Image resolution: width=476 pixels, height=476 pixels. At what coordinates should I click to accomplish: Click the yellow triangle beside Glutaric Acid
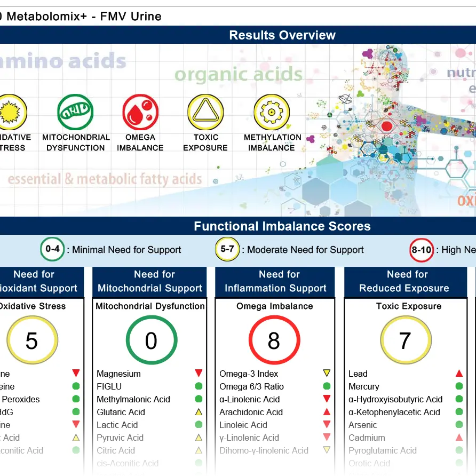coord(199,412)
